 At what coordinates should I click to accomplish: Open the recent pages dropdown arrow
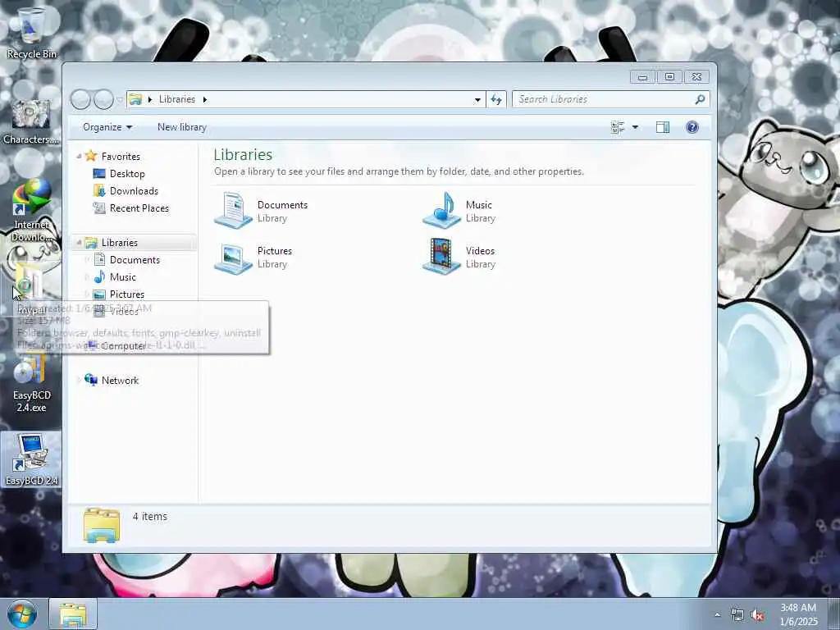point(120,99)
